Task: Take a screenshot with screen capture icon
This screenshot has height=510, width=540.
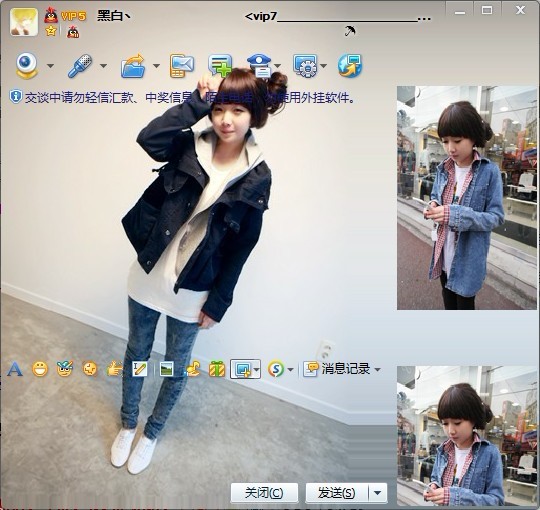Action: [x=242, y=370]
